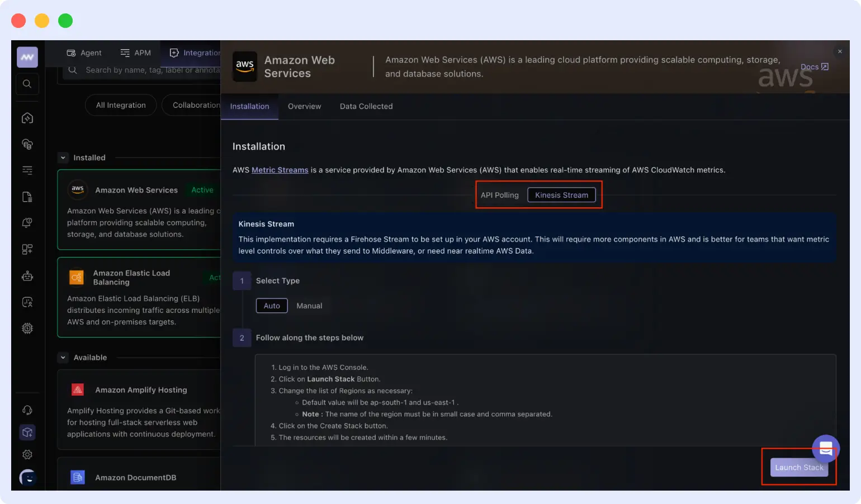This screenshot has height=504, width=861.
Task: Open the stacked lines sidebar icon
Action: point(27,170)
